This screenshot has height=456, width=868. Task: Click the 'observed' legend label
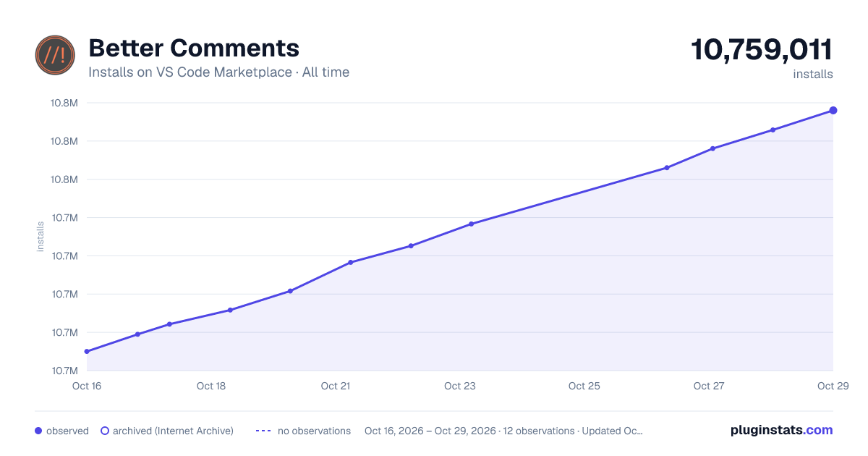(x=67, y=431)
